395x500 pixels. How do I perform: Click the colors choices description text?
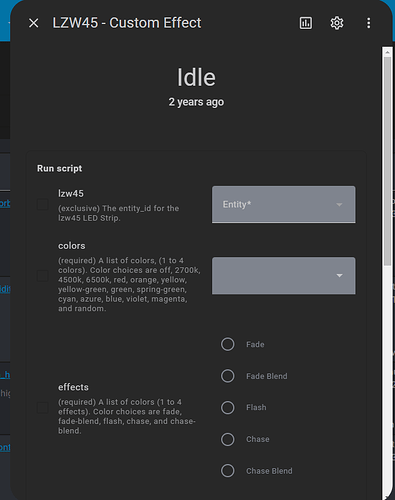click(129, 284)
